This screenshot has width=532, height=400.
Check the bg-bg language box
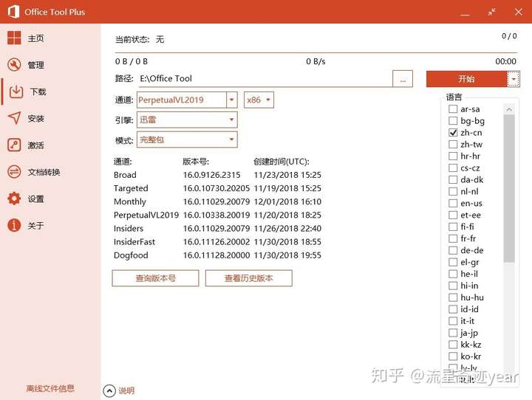pos(453,121)
